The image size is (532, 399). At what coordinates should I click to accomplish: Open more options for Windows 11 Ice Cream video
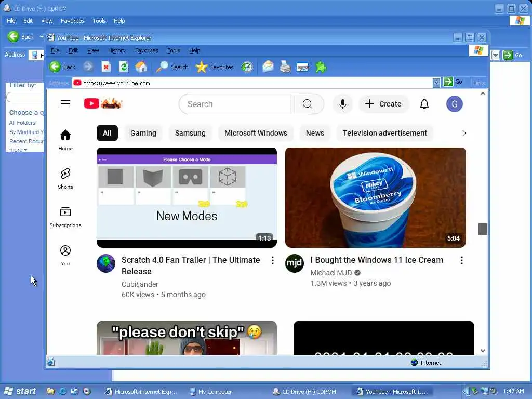click(x=462, y=260)
